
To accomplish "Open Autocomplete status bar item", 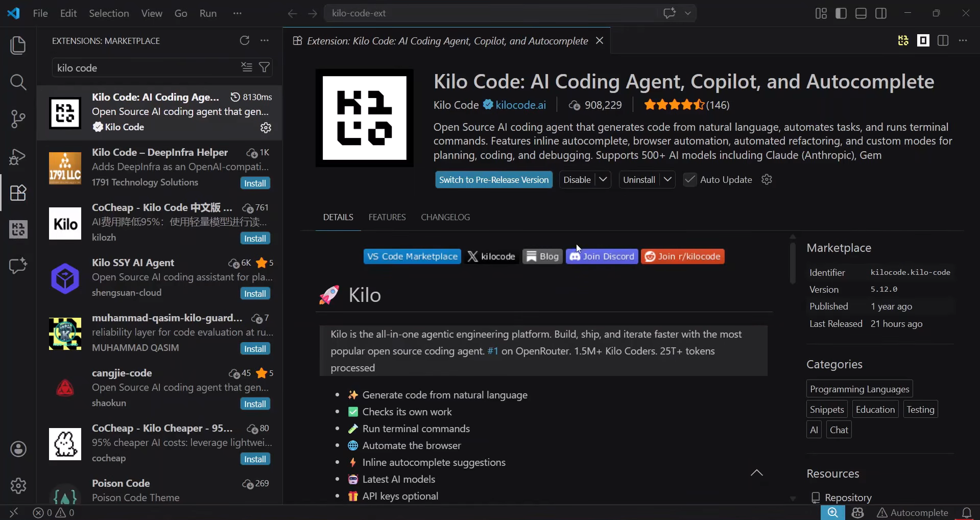I will (x=913, y=512).
